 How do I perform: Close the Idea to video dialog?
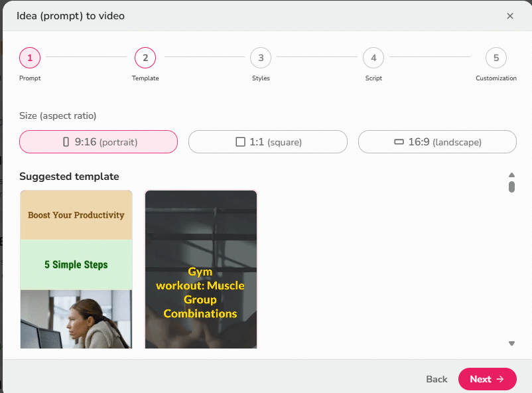pyautogui.click(x=510, y=16)
